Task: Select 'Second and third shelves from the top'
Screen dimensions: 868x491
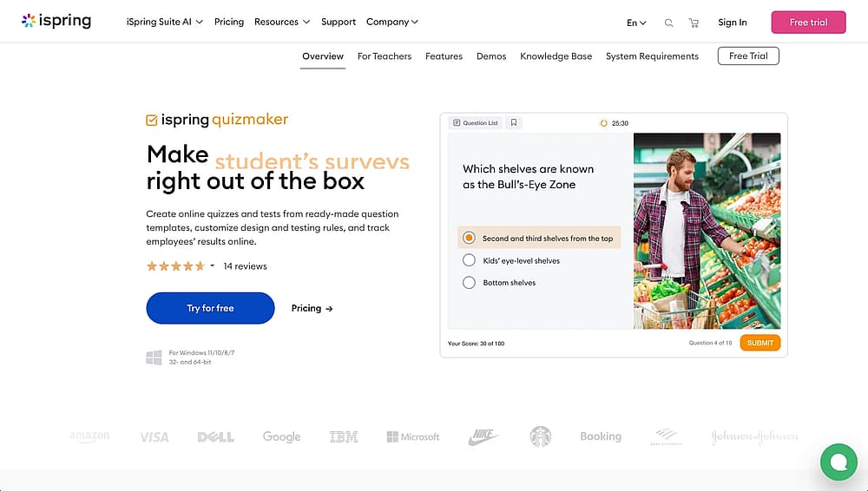Action: point(539,238)
